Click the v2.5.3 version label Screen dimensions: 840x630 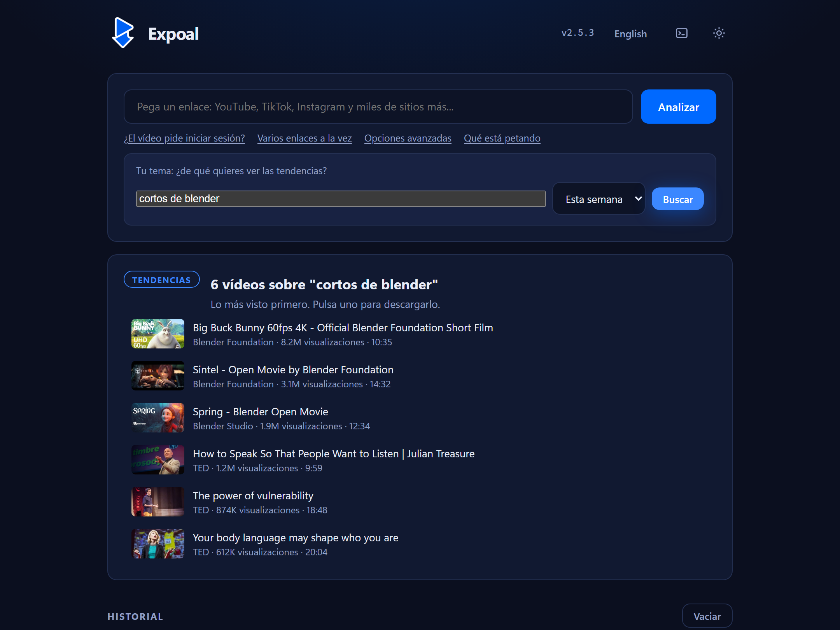577,33
